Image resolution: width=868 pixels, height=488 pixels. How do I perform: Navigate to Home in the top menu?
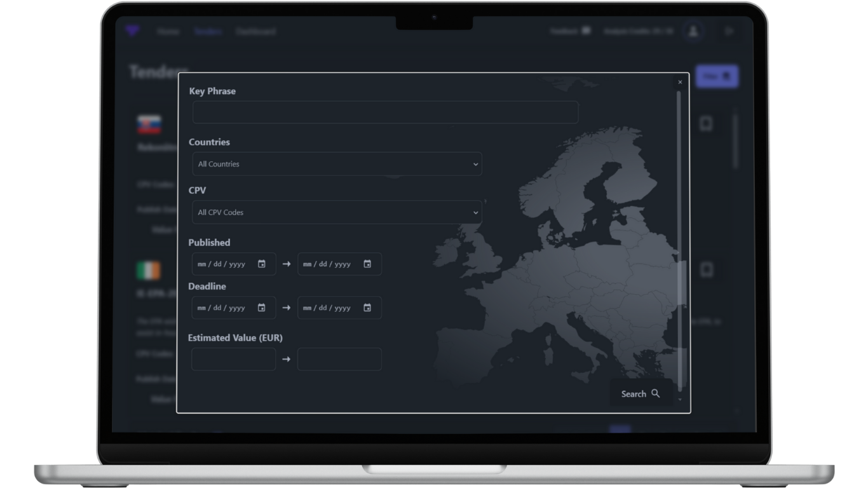click(x=168, y=31)
